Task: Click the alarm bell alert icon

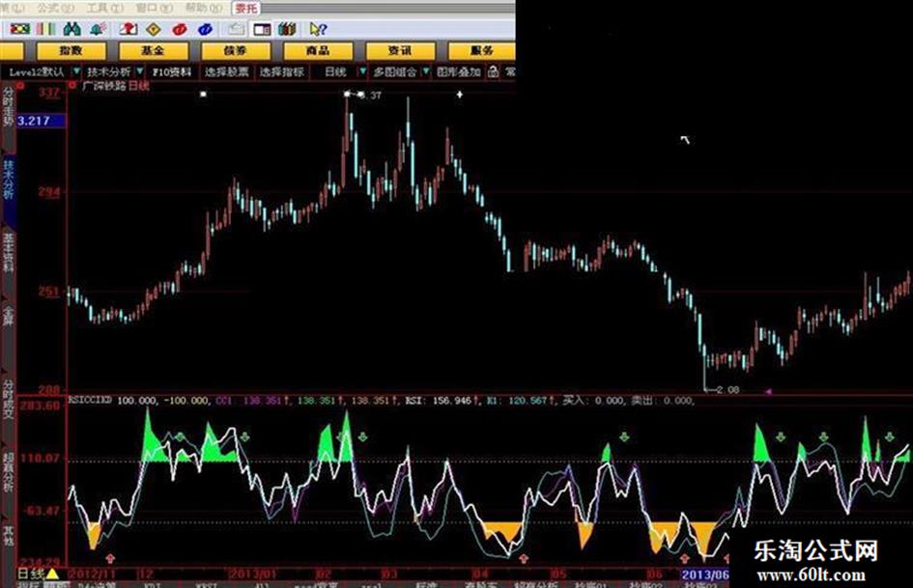Action: [x=98, y=29]
